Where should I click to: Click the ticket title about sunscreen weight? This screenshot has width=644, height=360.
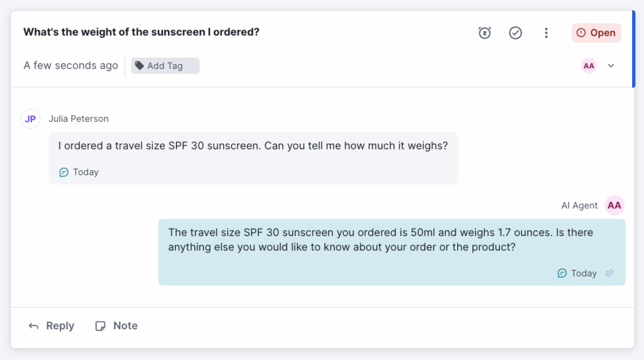[x=142, y=32]
